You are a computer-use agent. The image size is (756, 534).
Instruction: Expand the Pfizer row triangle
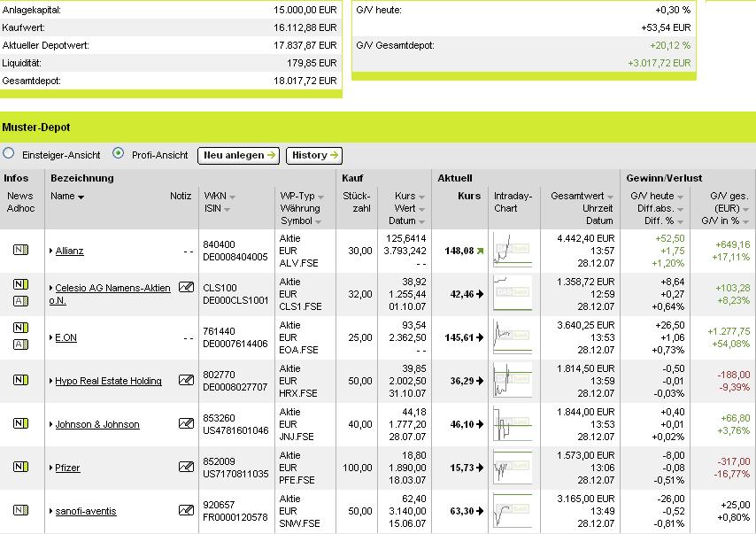pyautogui.click(x=51, y=468)
